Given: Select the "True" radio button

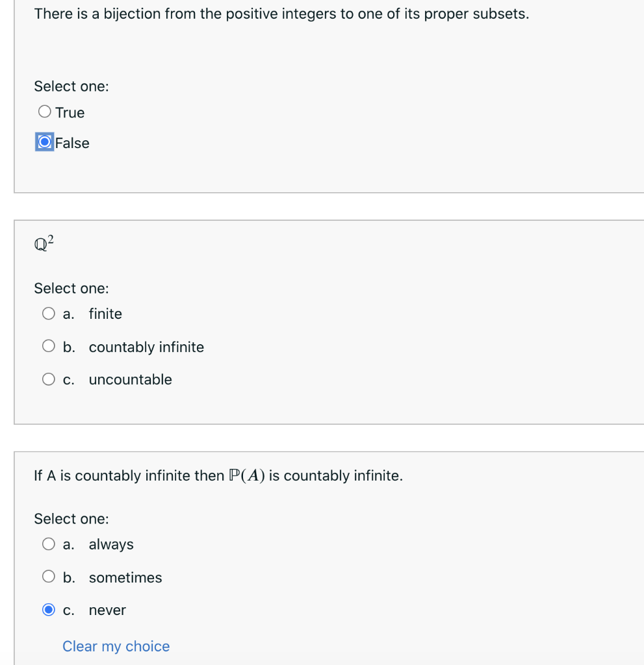Looking at the screenshot, I should (x=44, y=112).
